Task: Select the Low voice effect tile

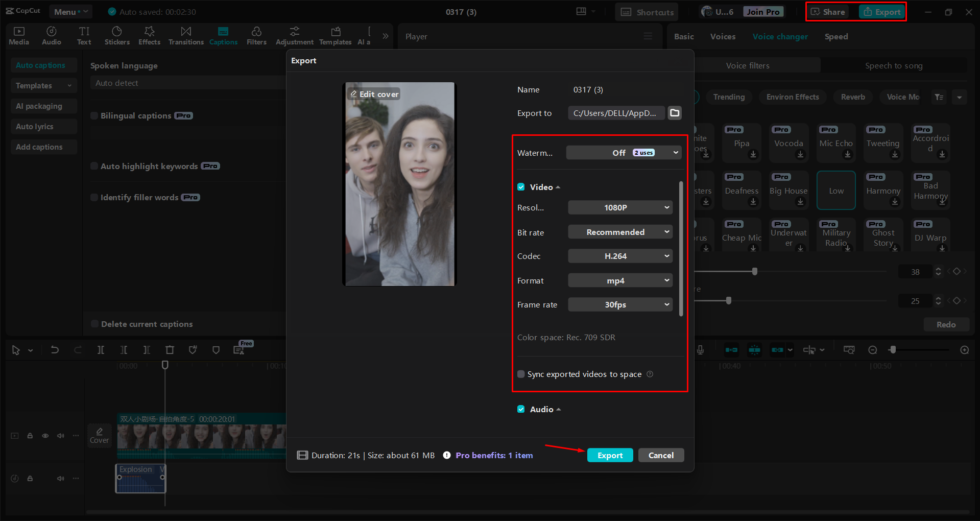Action: [x=836, y=190]
